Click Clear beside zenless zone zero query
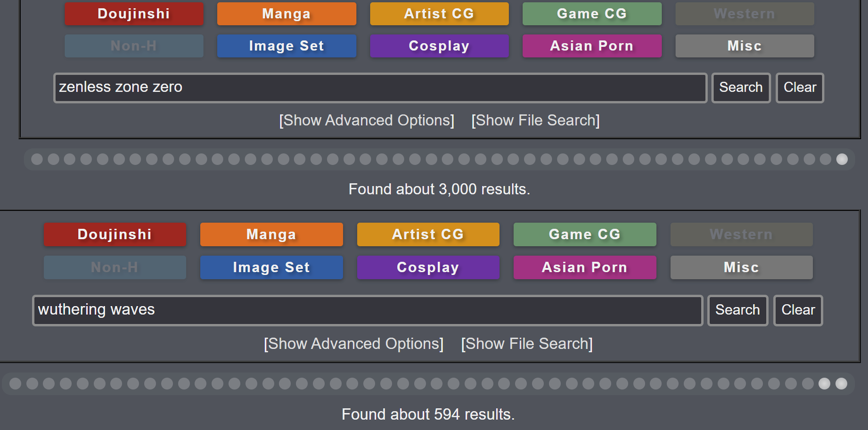 (x=800, y=88)
